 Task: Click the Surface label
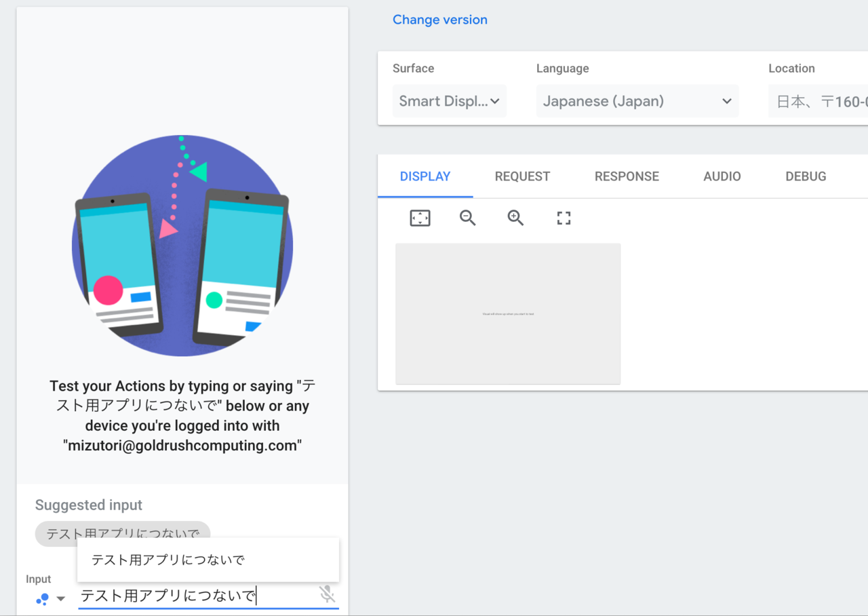tap(413, 69)
